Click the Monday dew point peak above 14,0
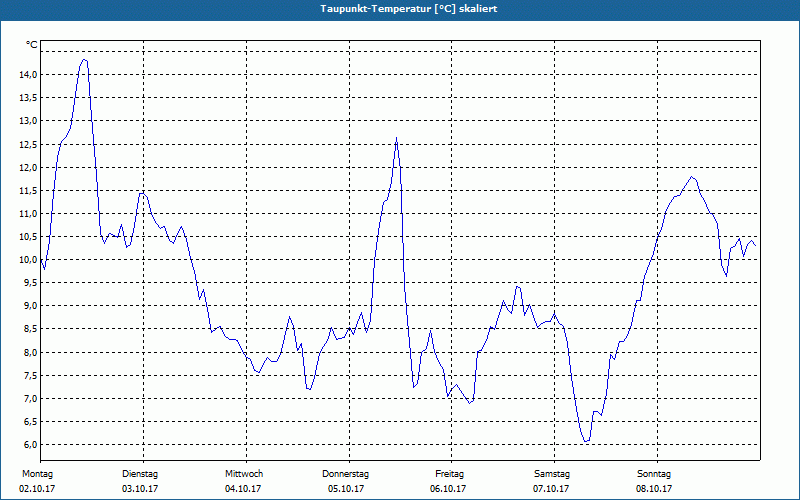 (x=84, y=60)
